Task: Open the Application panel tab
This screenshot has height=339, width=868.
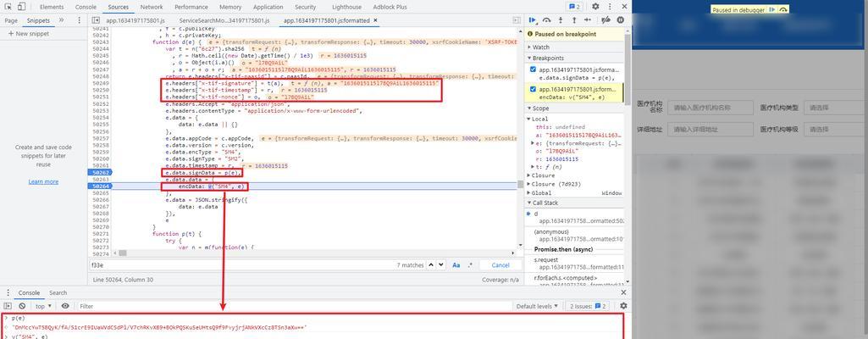Action: [x=268, y=7]
